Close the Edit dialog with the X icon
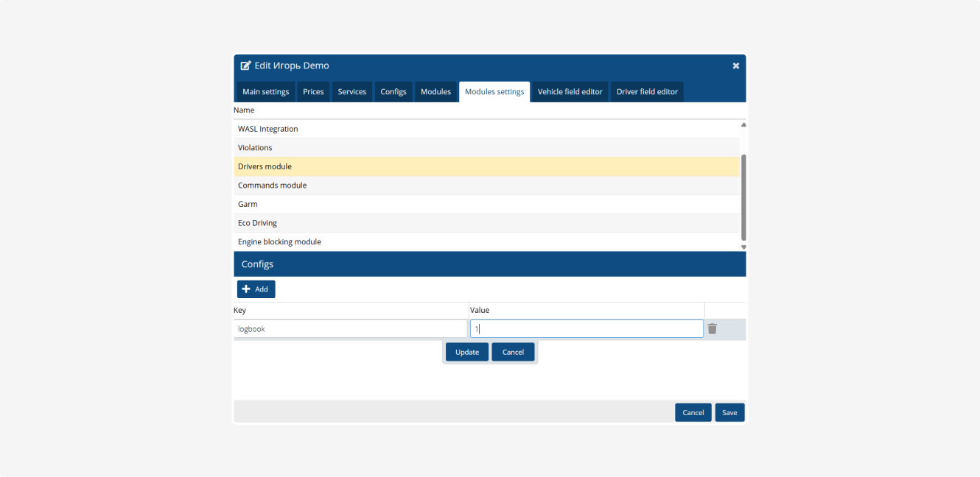This screenshot has width=980, height=477. point(735,66)
